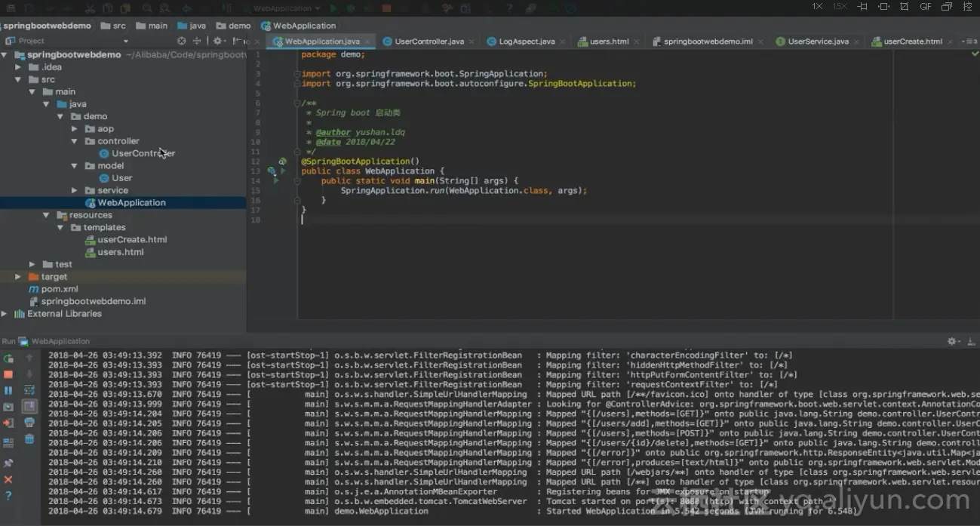This screenshot has height=526, width=980.
Task: Collapse the controller package
Action: (74, 141)
